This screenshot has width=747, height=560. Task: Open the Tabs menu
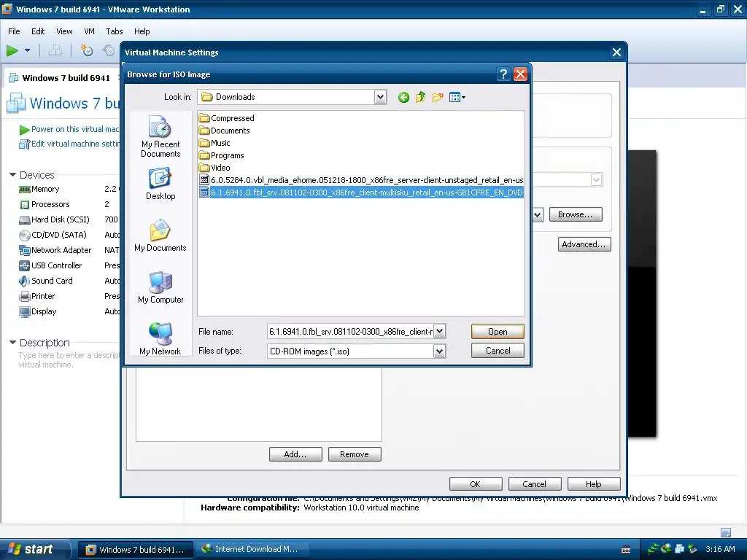115,31
